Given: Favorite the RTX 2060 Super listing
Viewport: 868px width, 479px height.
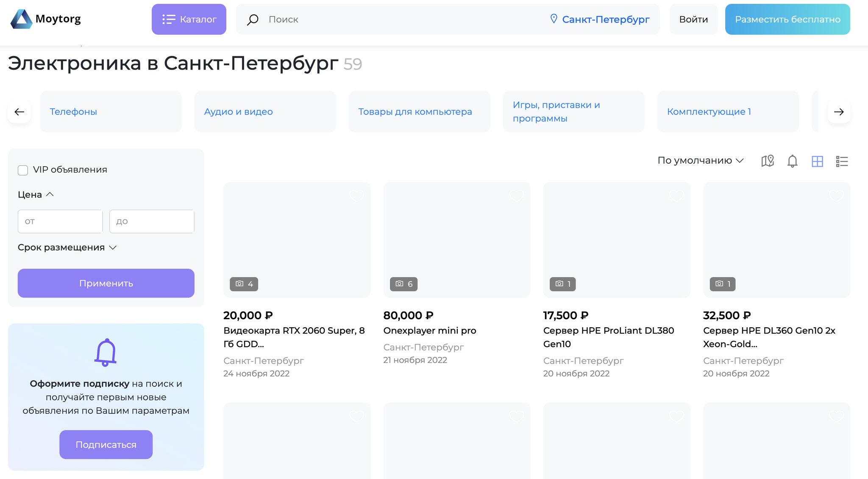Looking at the screenshot, I should [x=356, y=196].
